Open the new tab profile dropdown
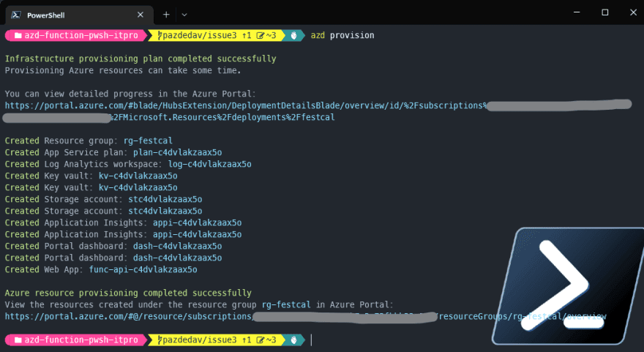Image resolution: width=644 pixels, height=352 pixels. click(184, 15)
